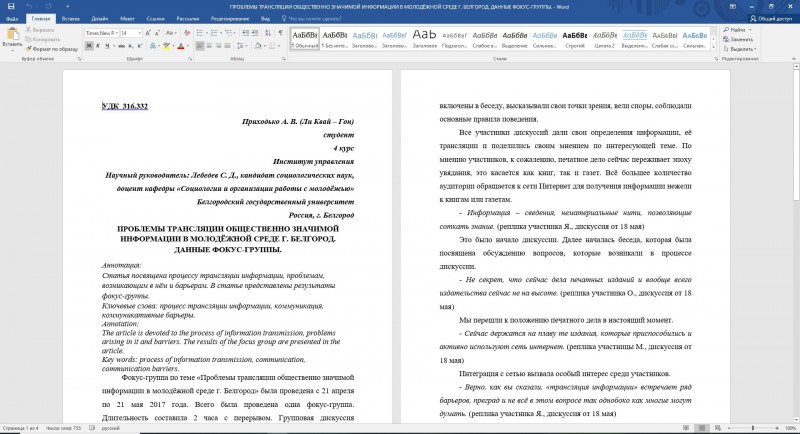Open ribbon display options button
This screenshot has height=434, width=800.
coord(733,7)
